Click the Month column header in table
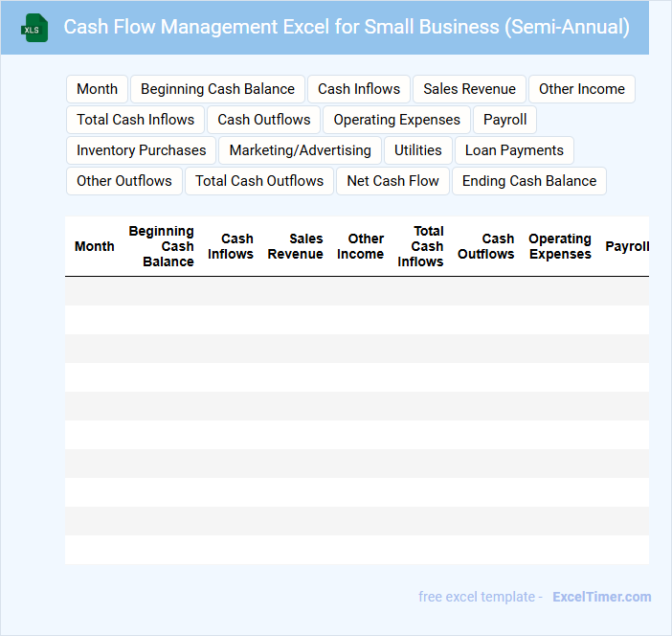The image size is (672, 636). (94, 246)
